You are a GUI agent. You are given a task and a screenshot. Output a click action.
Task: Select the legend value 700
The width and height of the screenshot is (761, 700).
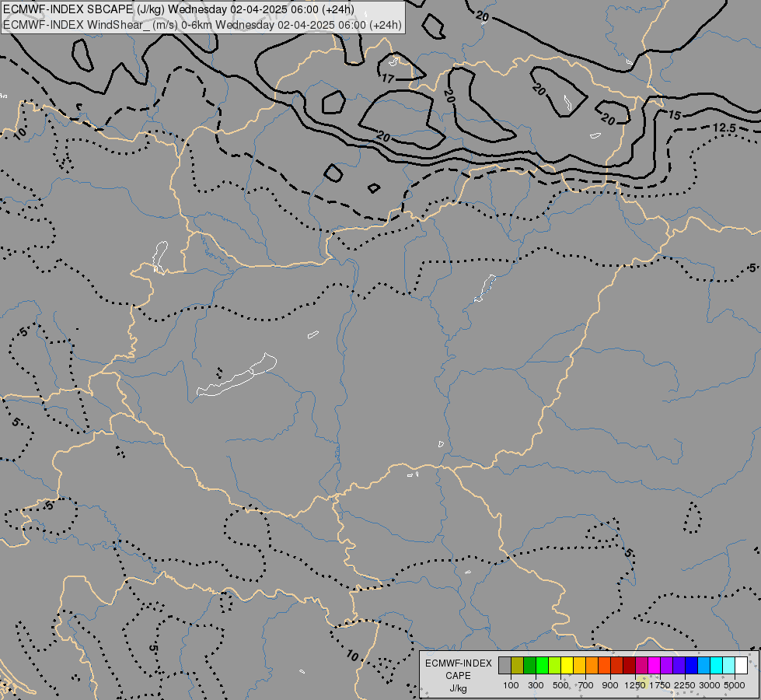coord(586,685)
